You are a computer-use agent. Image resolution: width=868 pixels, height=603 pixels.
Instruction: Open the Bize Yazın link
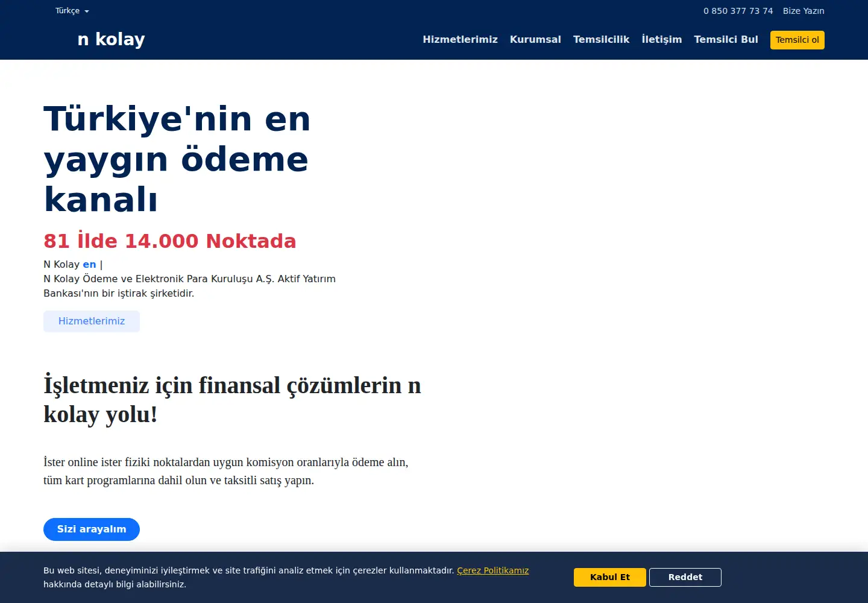click(x=804, y=11)
